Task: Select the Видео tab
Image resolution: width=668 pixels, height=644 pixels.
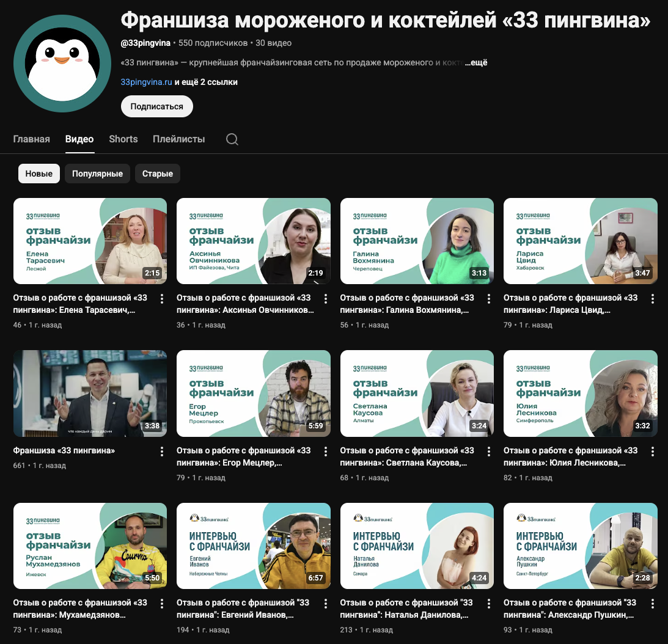Action: click(79, 139)
